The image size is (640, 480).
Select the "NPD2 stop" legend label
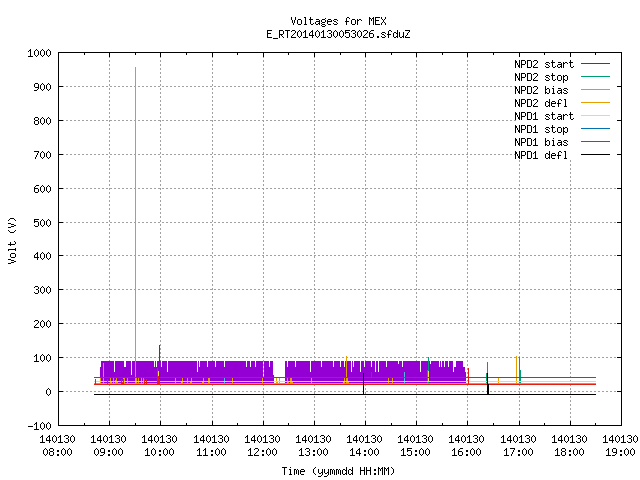point(541,77)
